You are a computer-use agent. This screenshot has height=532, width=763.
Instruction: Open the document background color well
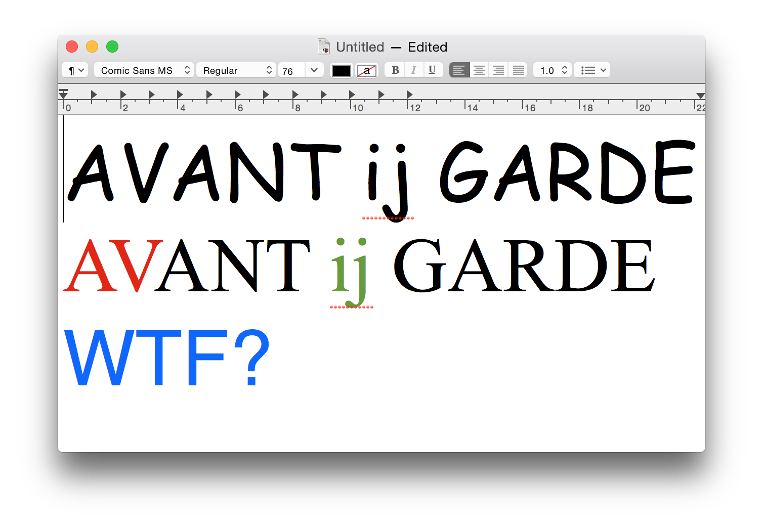coord(367,70)
